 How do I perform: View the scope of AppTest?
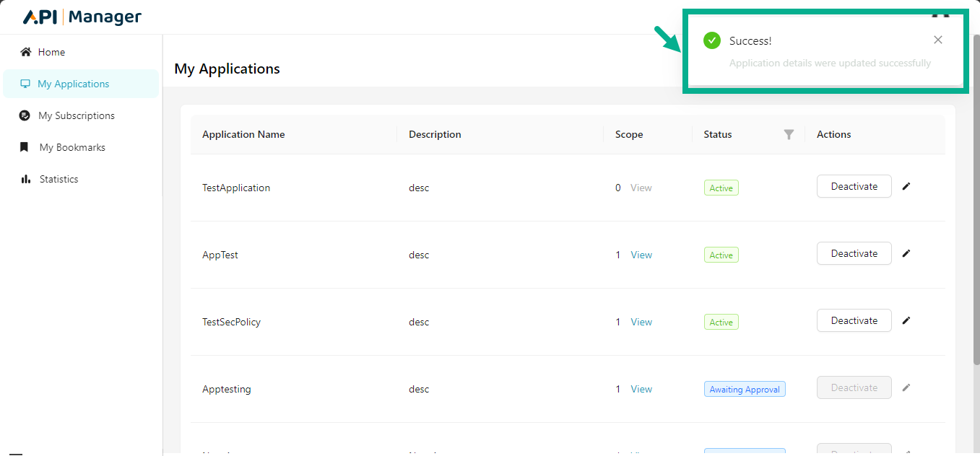[641, 255]
